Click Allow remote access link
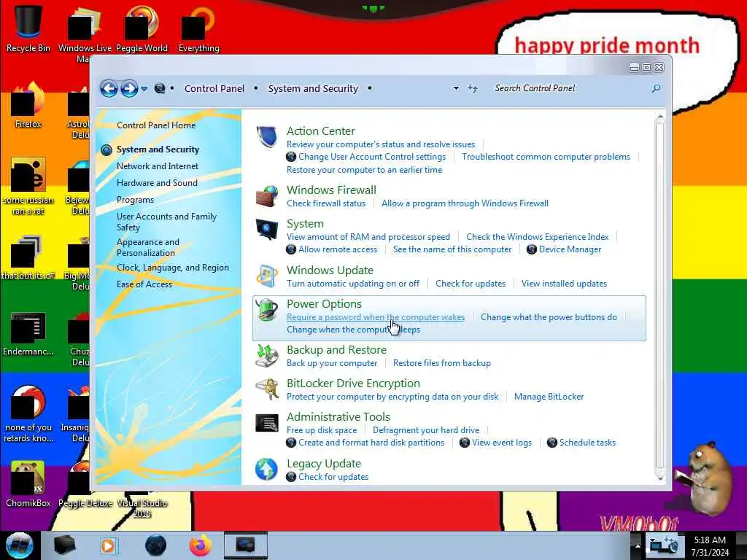The width and height of the screenshot is (747, 560). click(x=338, y=249)
